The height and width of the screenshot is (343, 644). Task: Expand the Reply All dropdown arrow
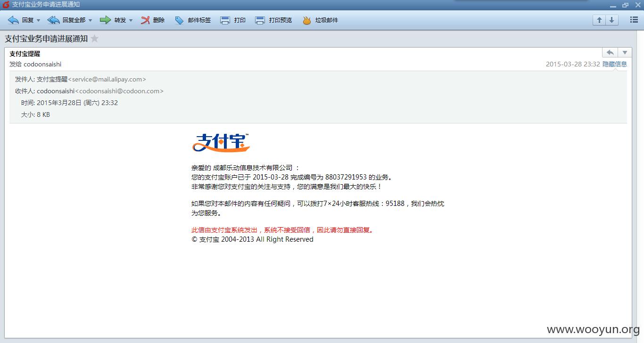coord(90,20)
